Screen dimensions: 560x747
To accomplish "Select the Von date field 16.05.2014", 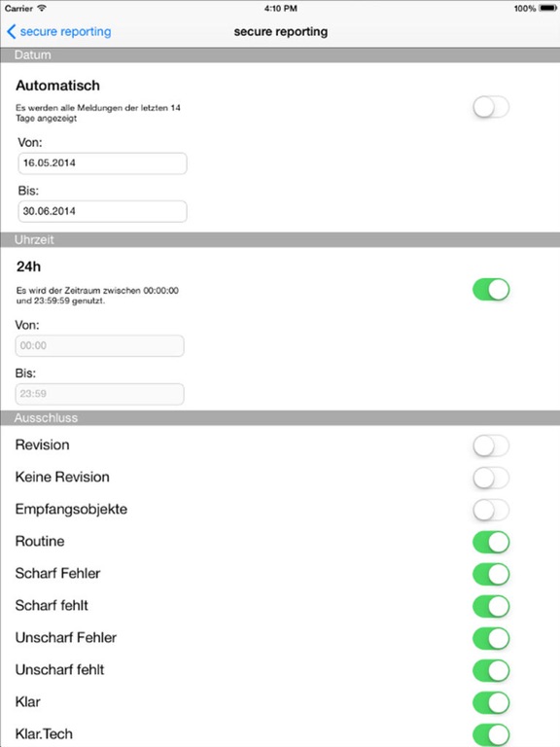I will click(102, 163).
